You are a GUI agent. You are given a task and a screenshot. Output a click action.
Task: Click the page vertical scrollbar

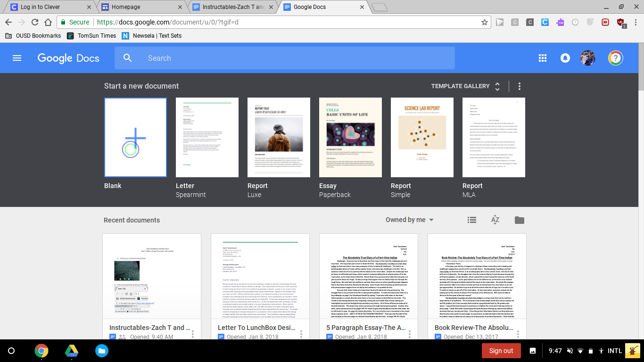click(x=641, y=66)
